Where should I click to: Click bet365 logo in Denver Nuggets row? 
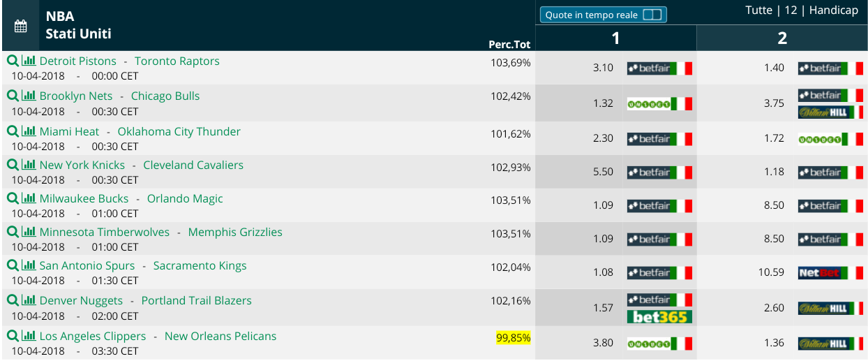tap(659, 316)
